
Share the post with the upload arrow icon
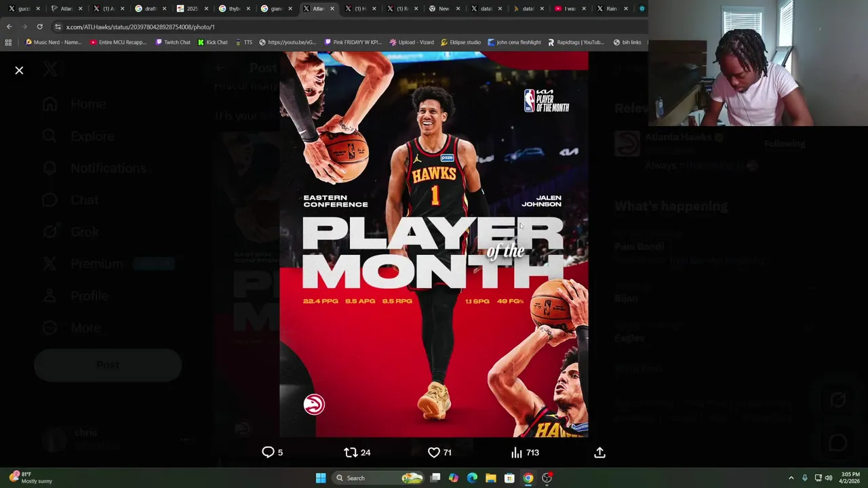[x=599, y=452]
